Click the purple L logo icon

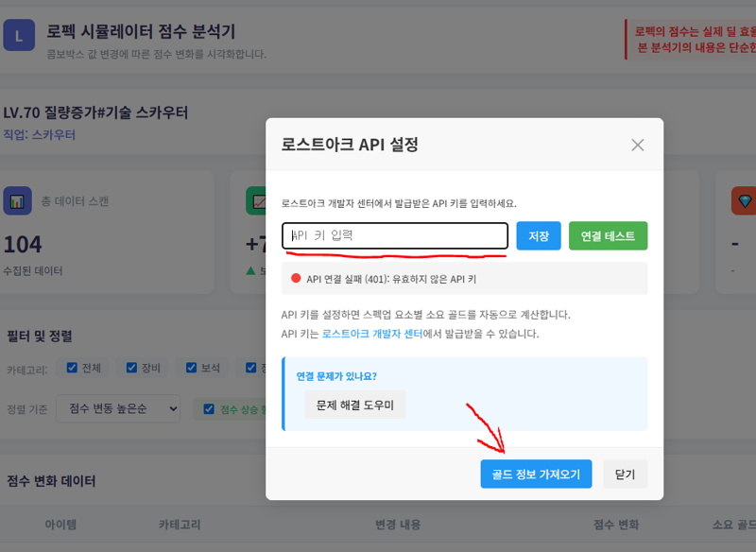pos(19,35)
